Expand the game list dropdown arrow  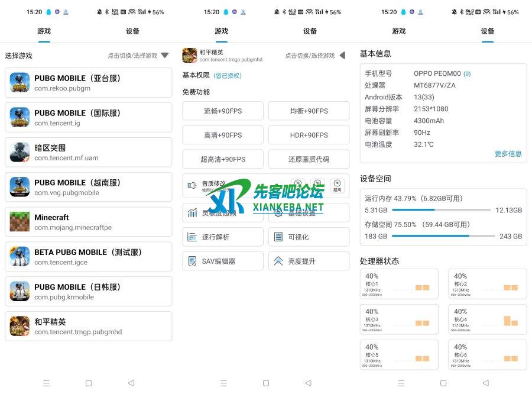(x=165, y=56)
